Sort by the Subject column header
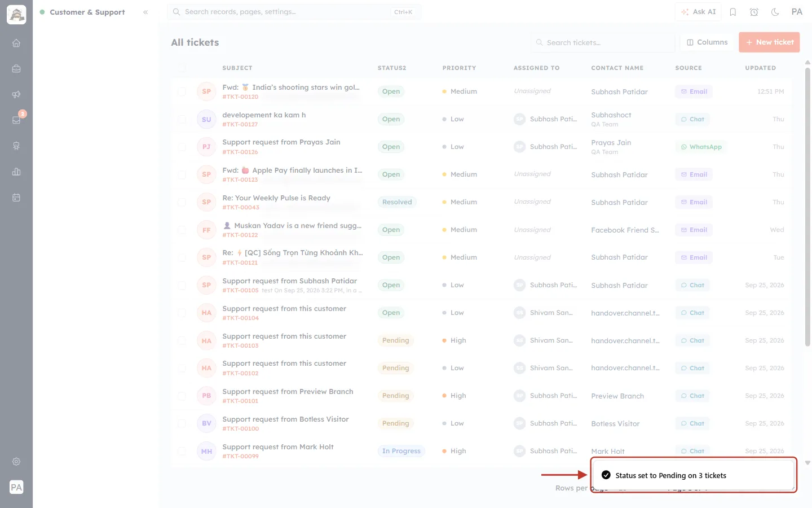This screenshot has height=508, width=812. (237, 68)
